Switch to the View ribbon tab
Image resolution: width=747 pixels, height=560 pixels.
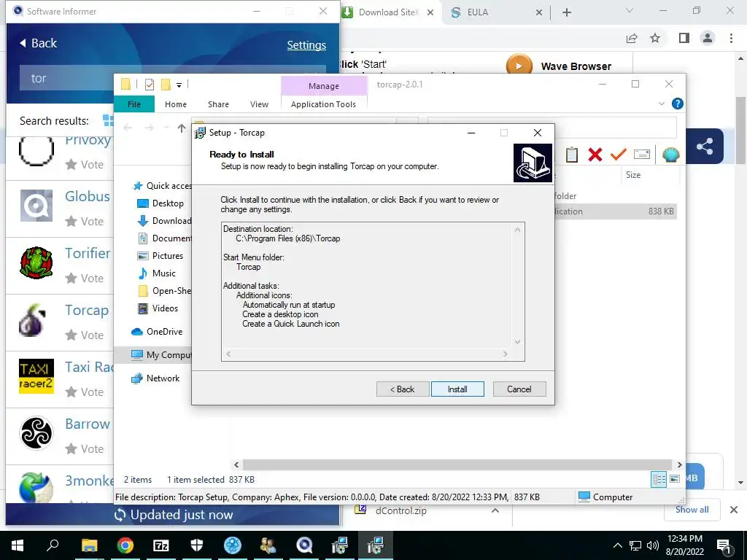coord(259,104)
